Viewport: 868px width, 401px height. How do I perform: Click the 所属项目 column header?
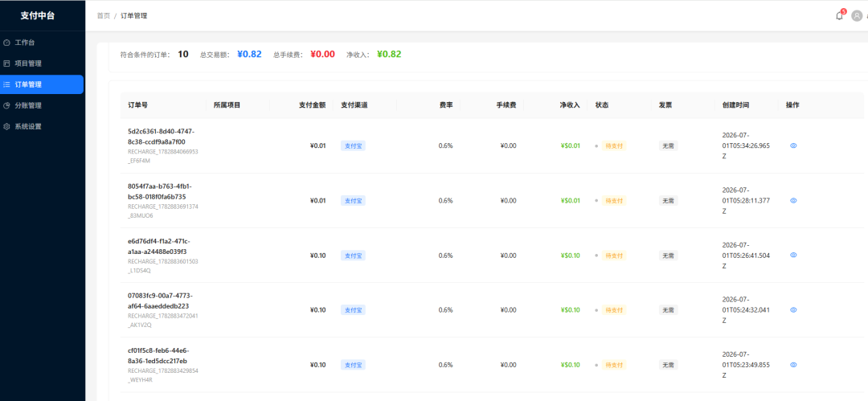pos(227,104)
